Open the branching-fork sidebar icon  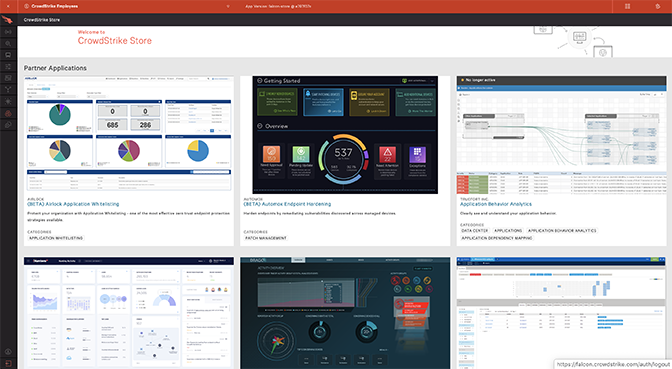click(8, 90)
